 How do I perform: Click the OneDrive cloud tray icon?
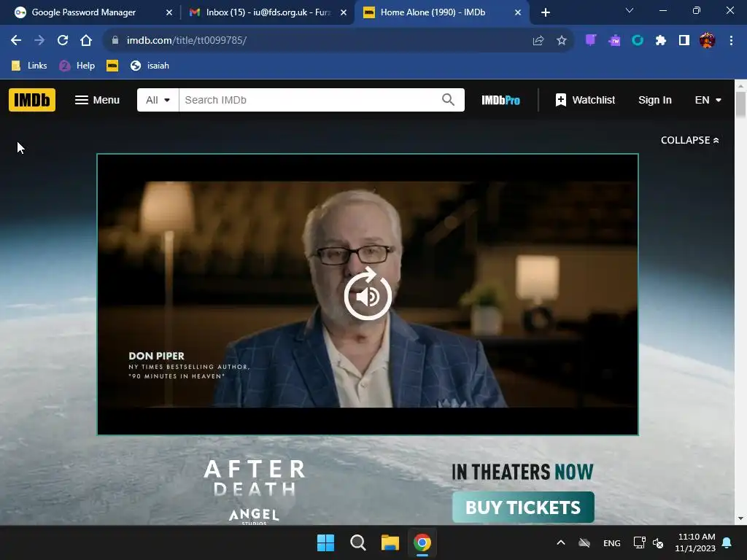click(x=584, y=542)
